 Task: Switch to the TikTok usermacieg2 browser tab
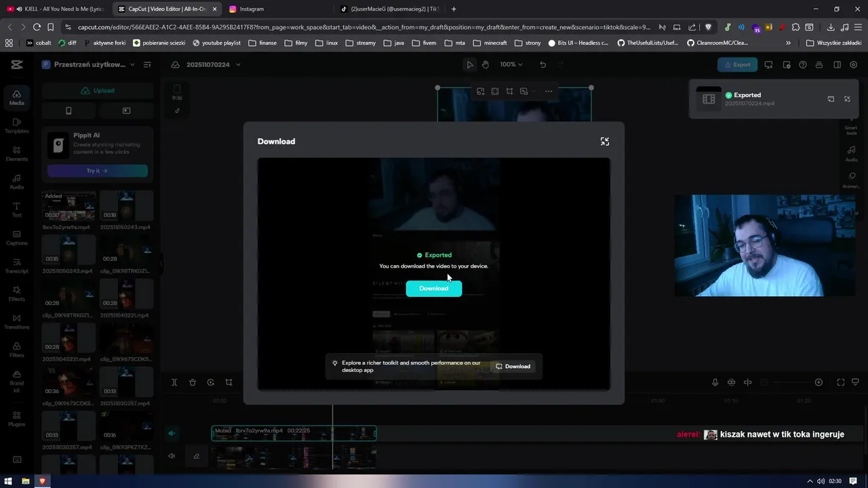pos(390,9)
